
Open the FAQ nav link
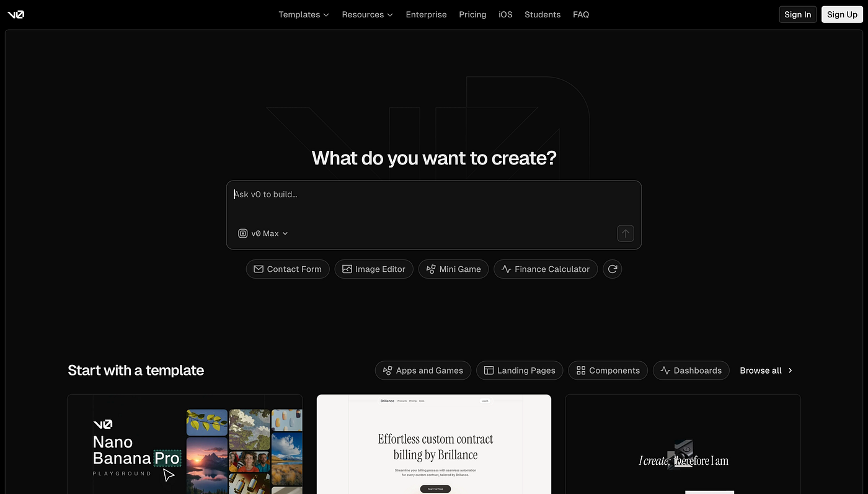[x=581, y=14]
